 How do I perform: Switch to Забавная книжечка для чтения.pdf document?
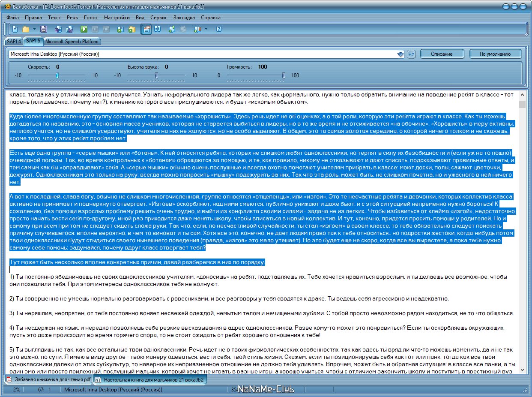coord(48,380)
